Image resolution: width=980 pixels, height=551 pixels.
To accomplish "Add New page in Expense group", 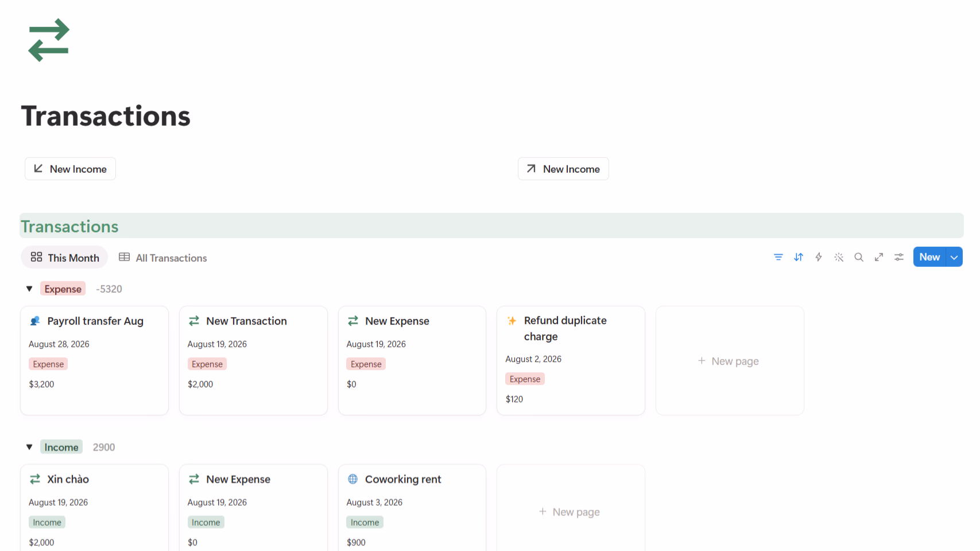I will point(729,361).
